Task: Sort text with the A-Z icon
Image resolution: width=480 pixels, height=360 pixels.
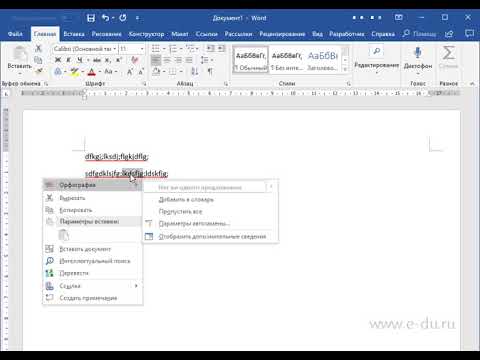Action: point(195,71)
